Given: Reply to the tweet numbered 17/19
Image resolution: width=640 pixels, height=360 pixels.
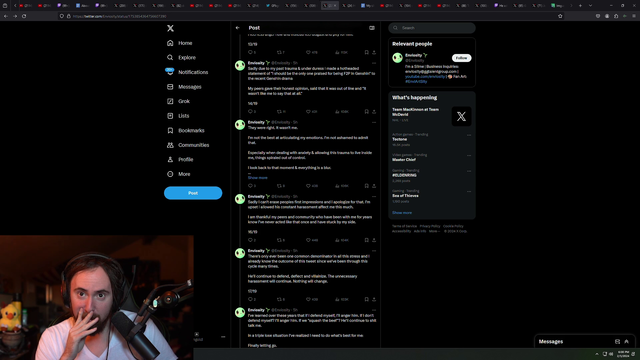Looking at the screenshot, I should [252, 299].
